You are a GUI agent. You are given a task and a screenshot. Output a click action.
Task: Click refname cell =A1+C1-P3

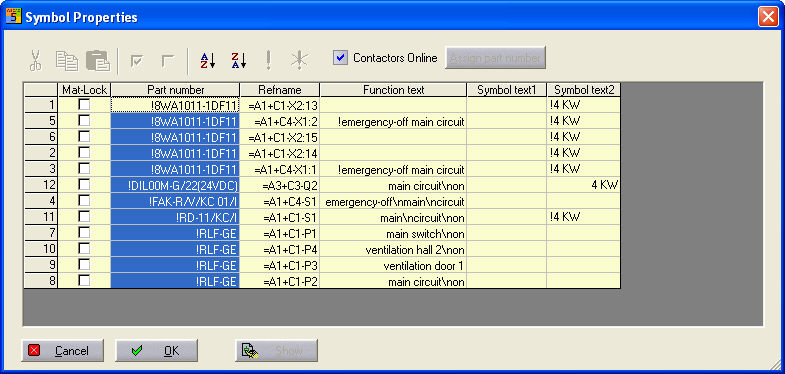pyautogui.click(x=280, y=265)
